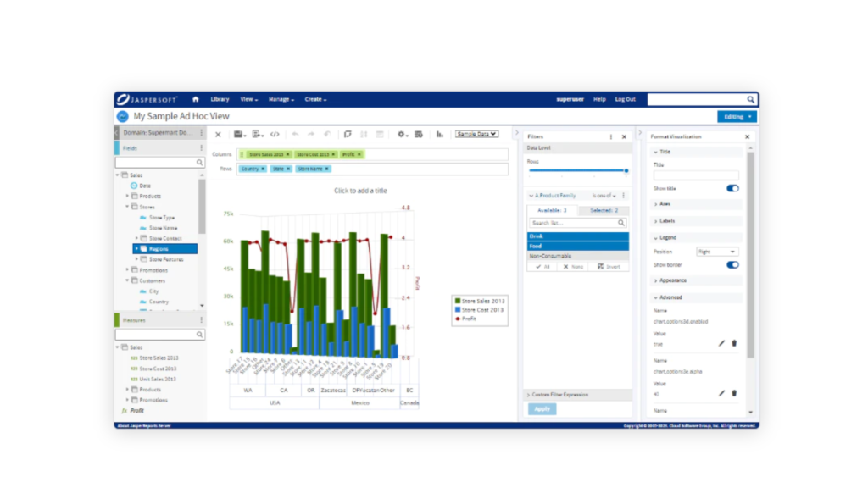Delete the chart.options3d.enabled property
This screenshot has height=488, width=868.
(x=735, y=344)
